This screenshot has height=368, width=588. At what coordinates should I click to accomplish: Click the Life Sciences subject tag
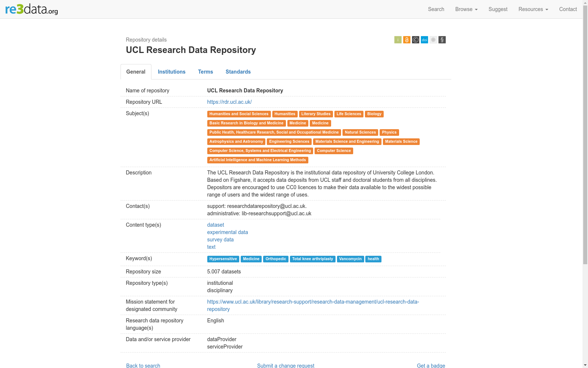349,114
